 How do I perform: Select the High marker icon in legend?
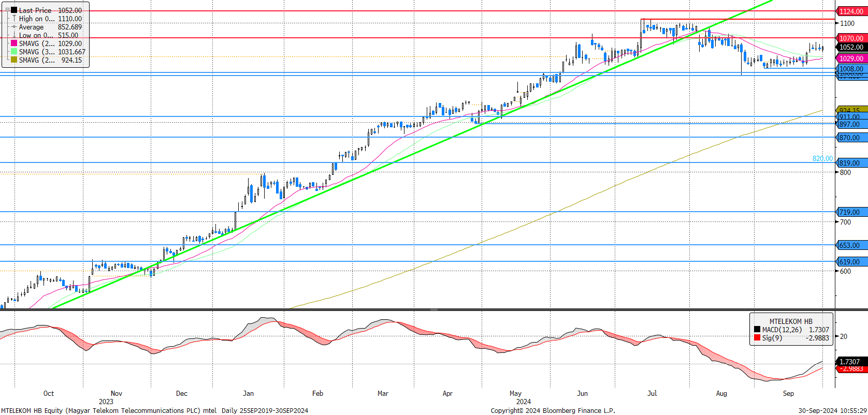click(14, 19)
